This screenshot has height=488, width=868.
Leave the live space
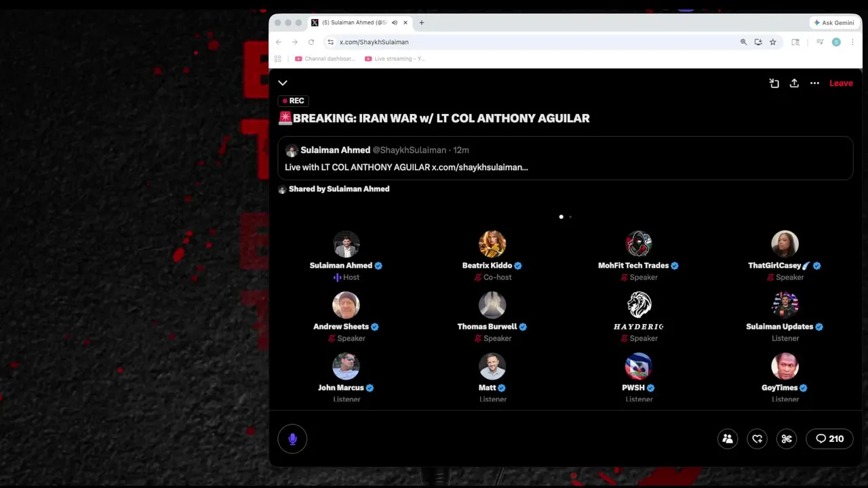[x=841, y=83]
